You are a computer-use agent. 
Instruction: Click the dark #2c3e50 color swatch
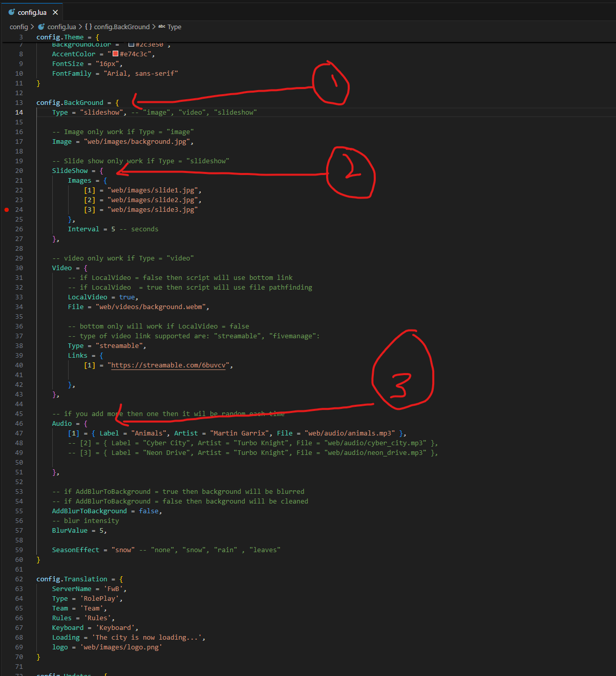131,45
